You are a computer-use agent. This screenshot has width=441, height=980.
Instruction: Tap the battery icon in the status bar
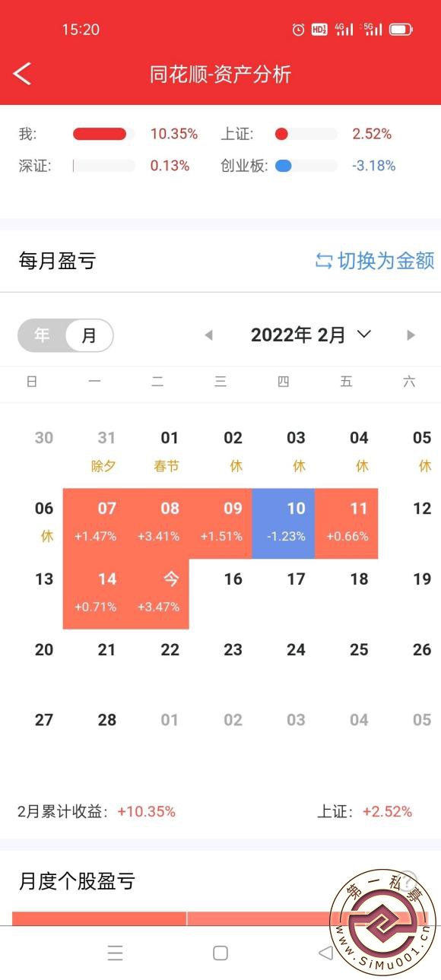point(401,30)
